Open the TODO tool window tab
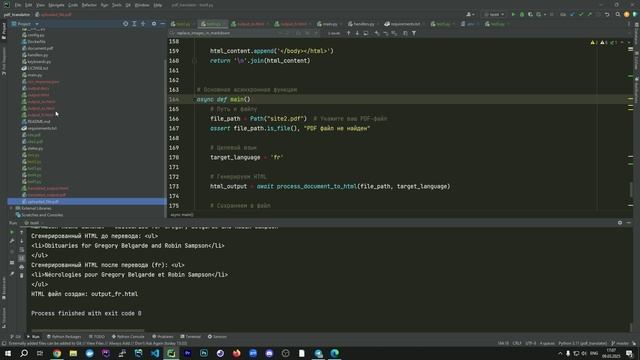Viewport: 640px width, 360px height. [x=97, y=337]
